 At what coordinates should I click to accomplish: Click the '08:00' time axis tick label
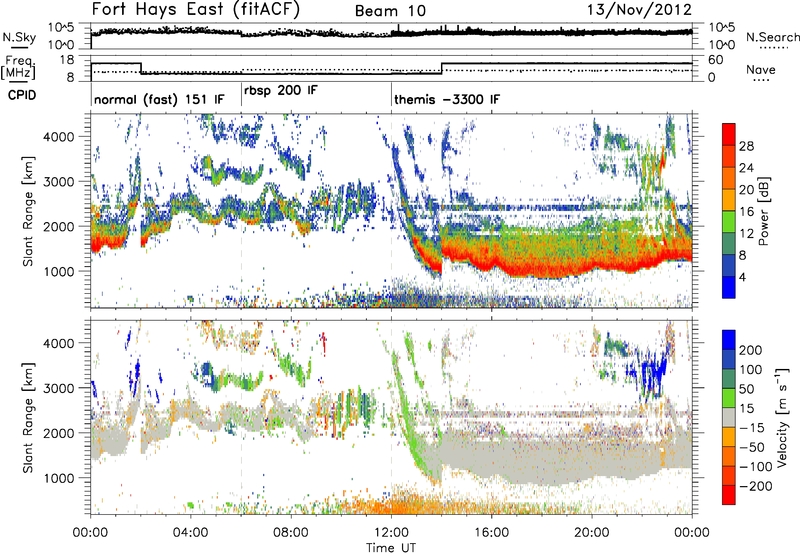click(x=290, y=533)
